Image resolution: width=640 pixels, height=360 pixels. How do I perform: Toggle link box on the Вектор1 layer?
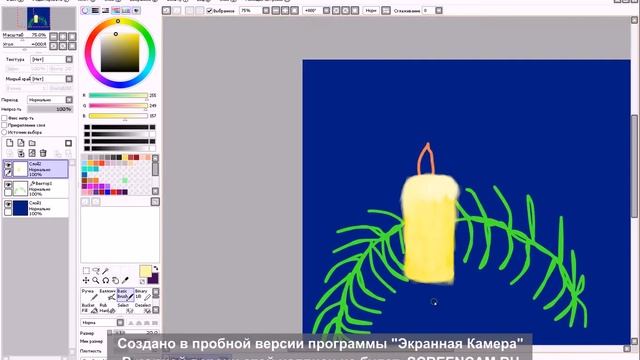click(8, 192)
